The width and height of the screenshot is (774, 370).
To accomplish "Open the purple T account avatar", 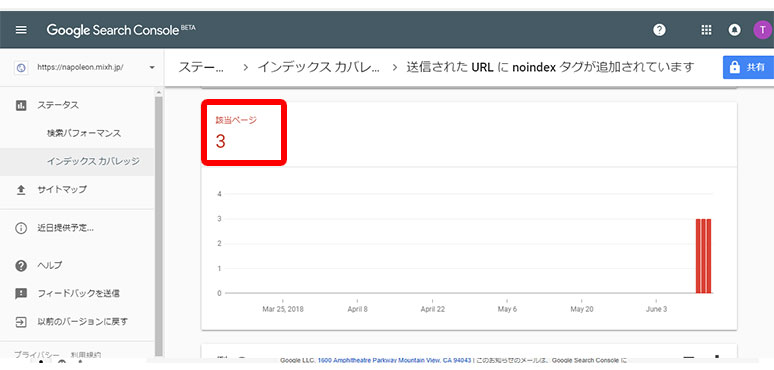I will click(x=762, y=30).
